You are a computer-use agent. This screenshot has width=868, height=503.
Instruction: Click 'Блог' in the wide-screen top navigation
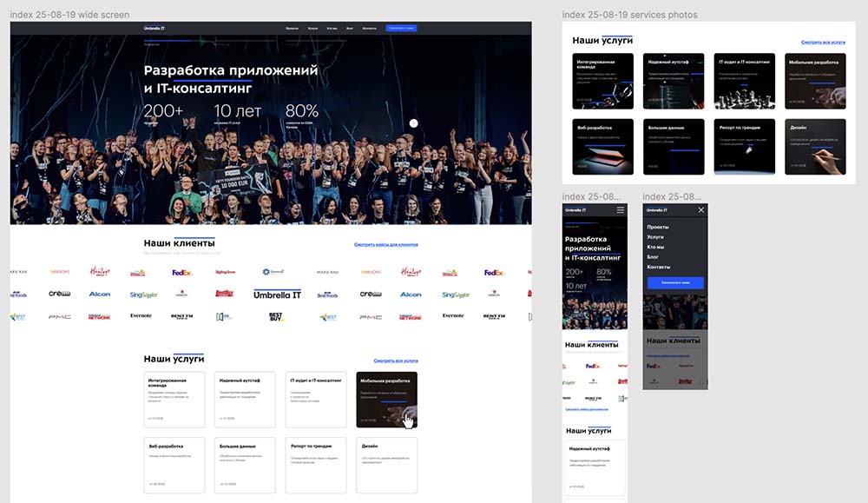(350, 29)
